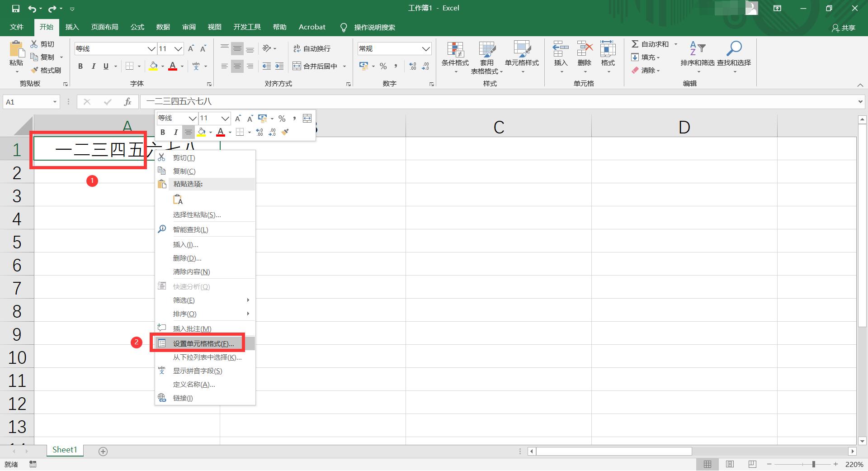Open Sort & Filter (排序和筛选)

(x=698, y=57)
